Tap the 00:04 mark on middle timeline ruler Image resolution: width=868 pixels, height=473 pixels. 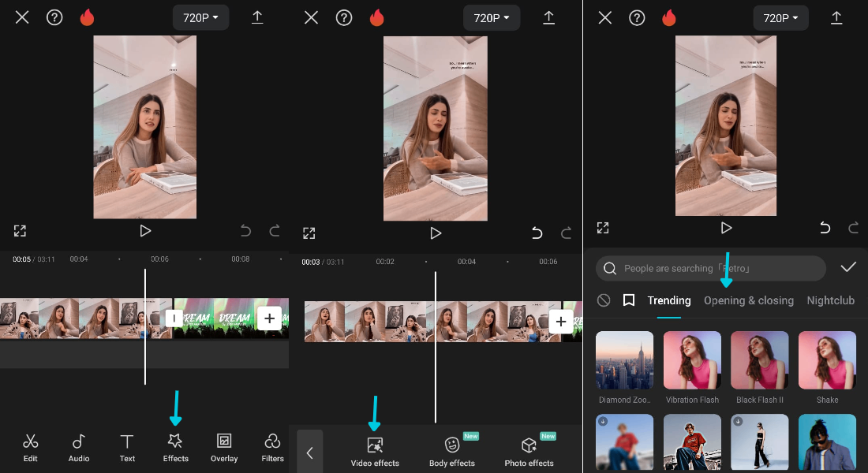pos(466,262)
